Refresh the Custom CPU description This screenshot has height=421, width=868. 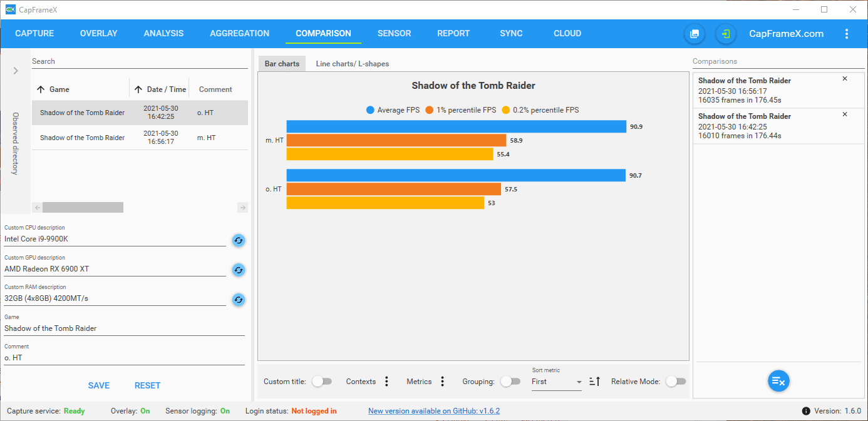tap(239, 240)
